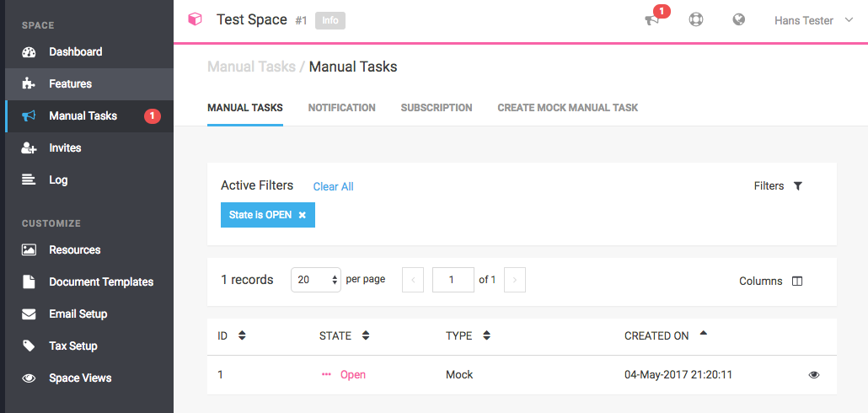The height and width of the screenshot is (413, 868).
Task: Click the page number input field
Action: click(x=453, y=280)
